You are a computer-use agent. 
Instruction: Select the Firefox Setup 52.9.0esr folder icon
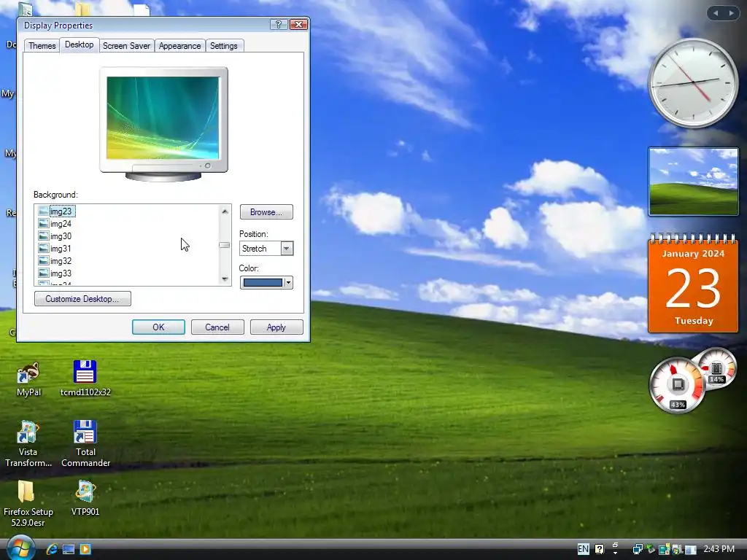(28, 504)
